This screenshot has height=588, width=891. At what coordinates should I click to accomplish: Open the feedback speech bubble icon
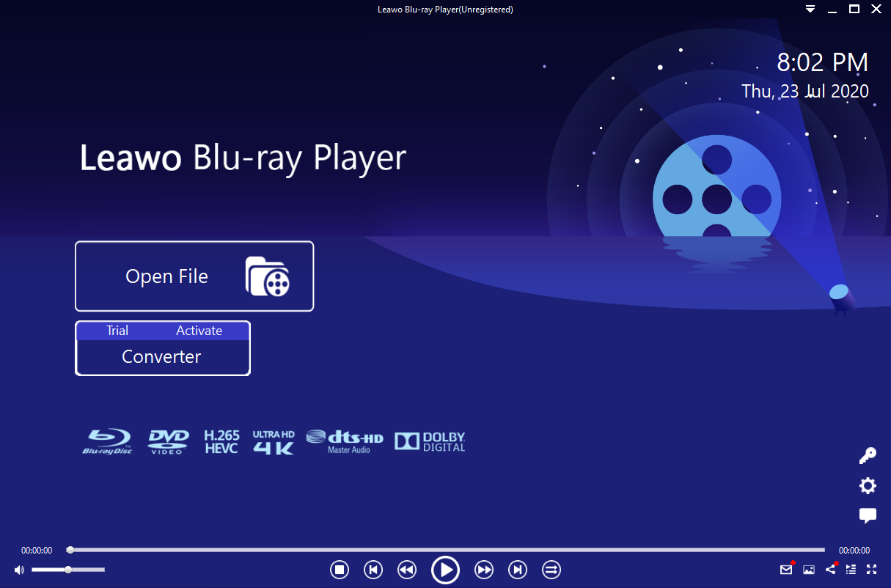[868, 515]
